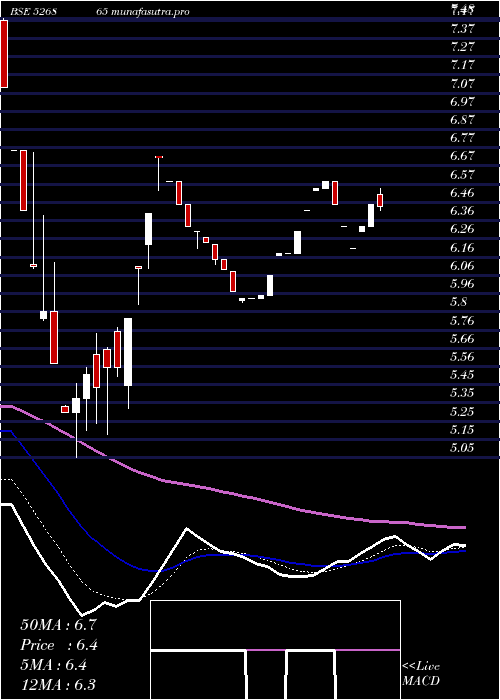This screenshot has height=700, width=500.
Task: Select the 6.36 price axis value
Action: pyautogui.click(x=462, y=211)
